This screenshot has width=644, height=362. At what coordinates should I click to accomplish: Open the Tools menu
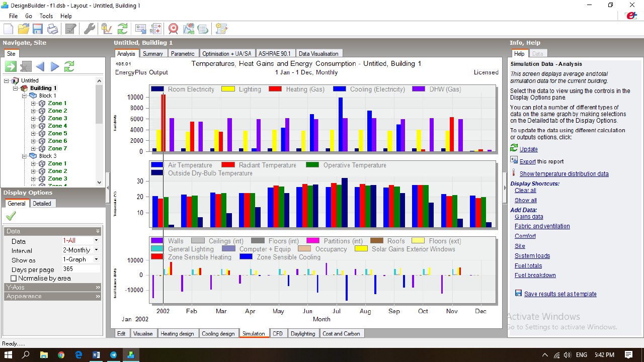(x=46, y=16)
